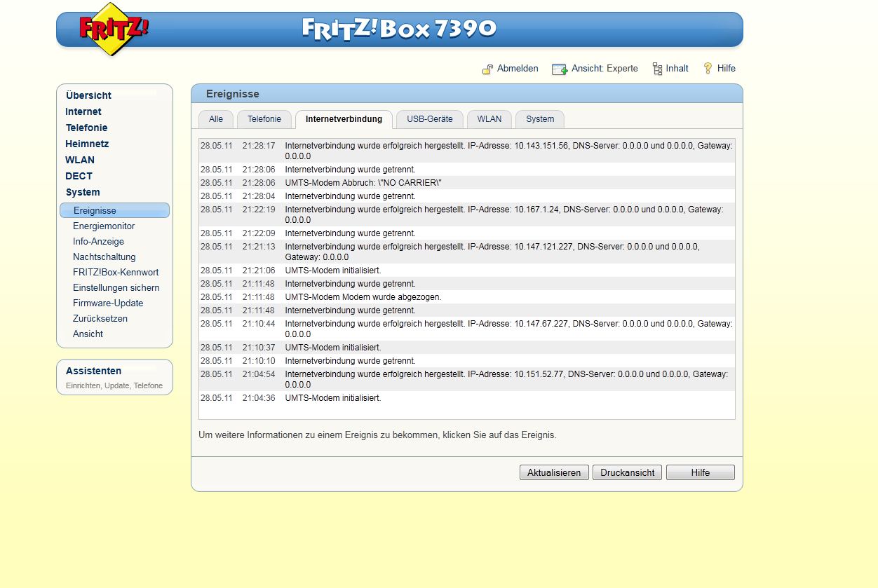
Task: Open Übersicht in sidebar
Action: click(88, 95)
